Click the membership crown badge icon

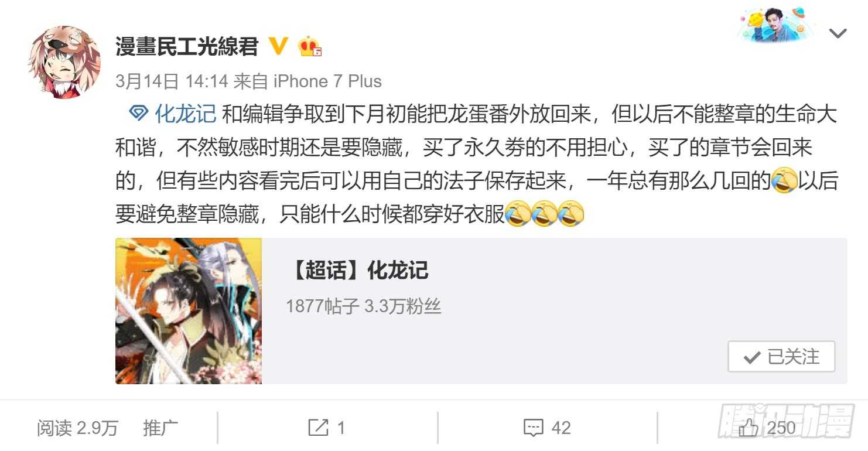pos(310,46)
